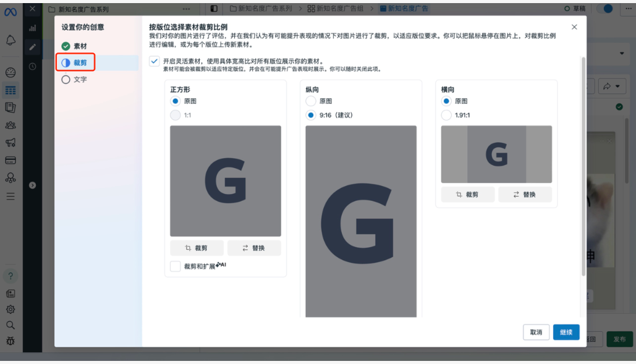Open the billing card icon in sidebar
Viewport: 636px width, 364px height.
coord(11,160)
